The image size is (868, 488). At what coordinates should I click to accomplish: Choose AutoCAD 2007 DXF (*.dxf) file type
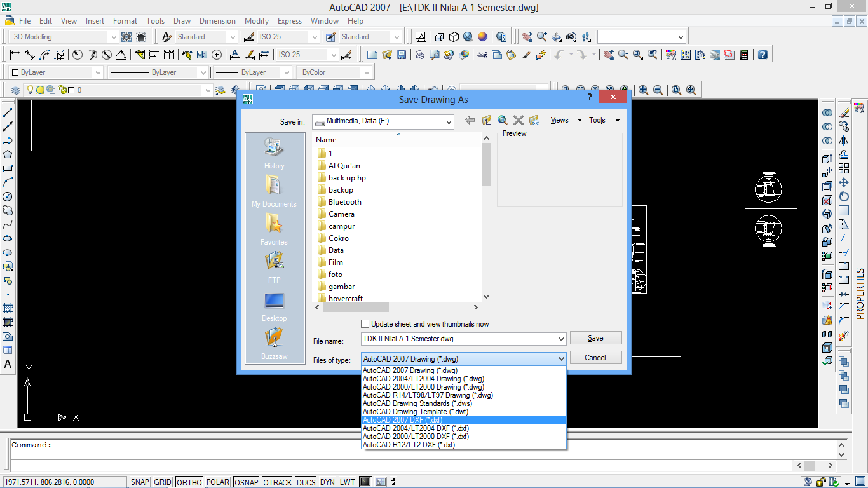pyautogui.click(x=463, y=420)
